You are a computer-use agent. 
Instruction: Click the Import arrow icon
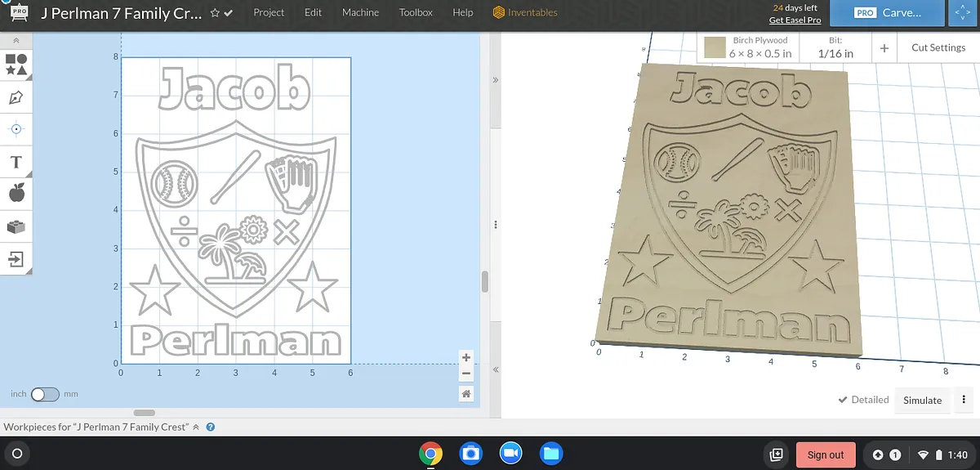(x=16, y=259)
